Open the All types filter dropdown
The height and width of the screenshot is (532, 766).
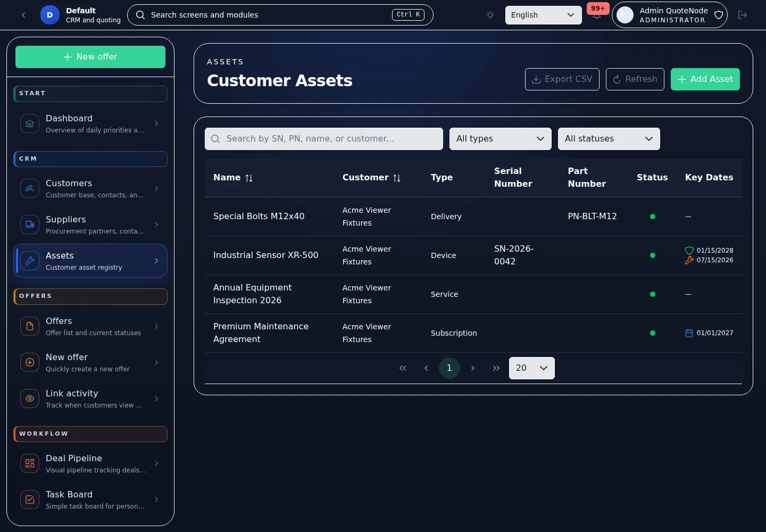tap(501, 139)
